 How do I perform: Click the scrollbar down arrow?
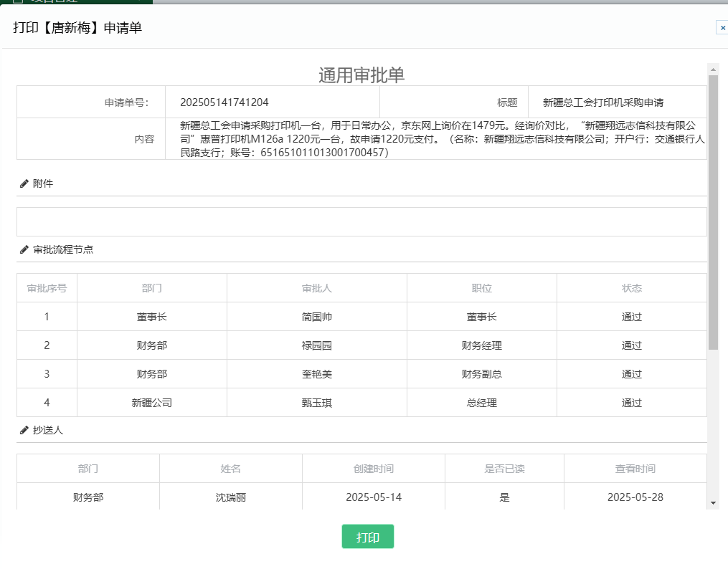pyautogui.click(x=713, y=503)
